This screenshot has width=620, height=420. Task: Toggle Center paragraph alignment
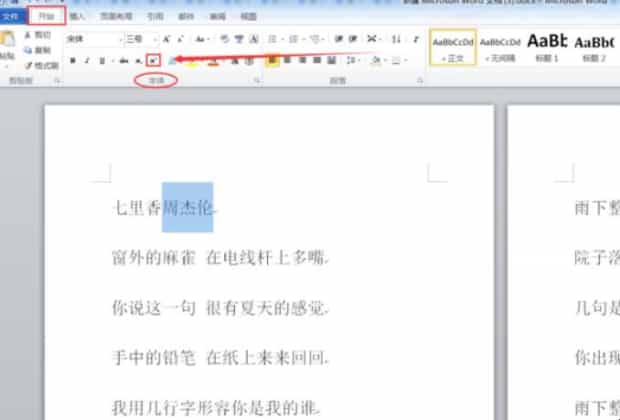(x=287, y=61)
